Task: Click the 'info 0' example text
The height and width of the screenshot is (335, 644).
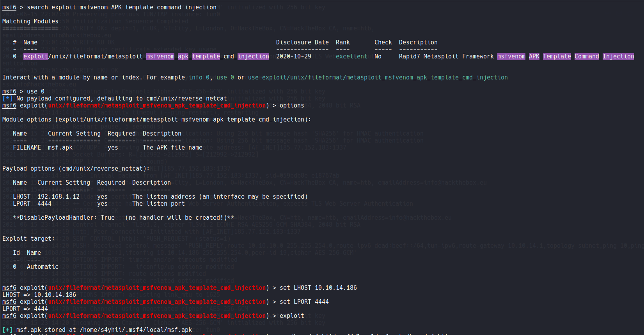Action: [199, 78]
